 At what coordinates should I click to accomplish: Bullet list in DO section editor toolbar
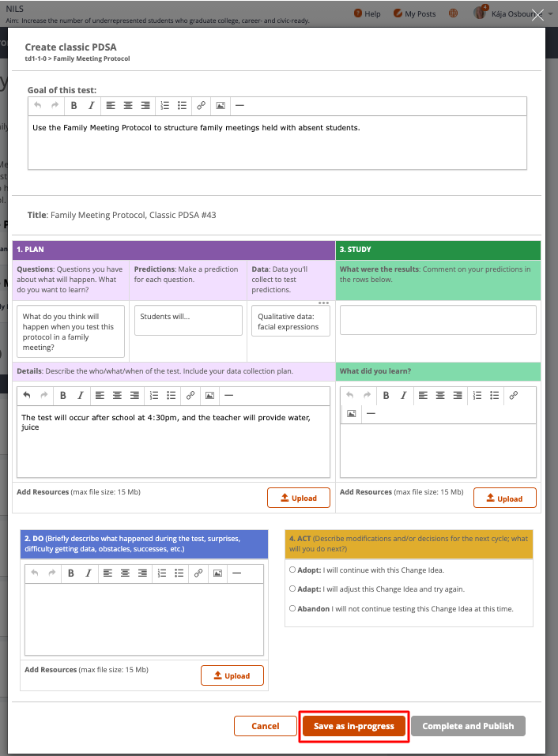pos(179,574)
